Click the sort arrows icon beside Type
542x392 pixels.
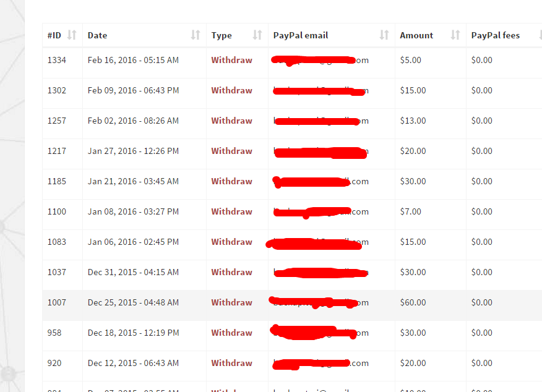(x=257, y=35)
